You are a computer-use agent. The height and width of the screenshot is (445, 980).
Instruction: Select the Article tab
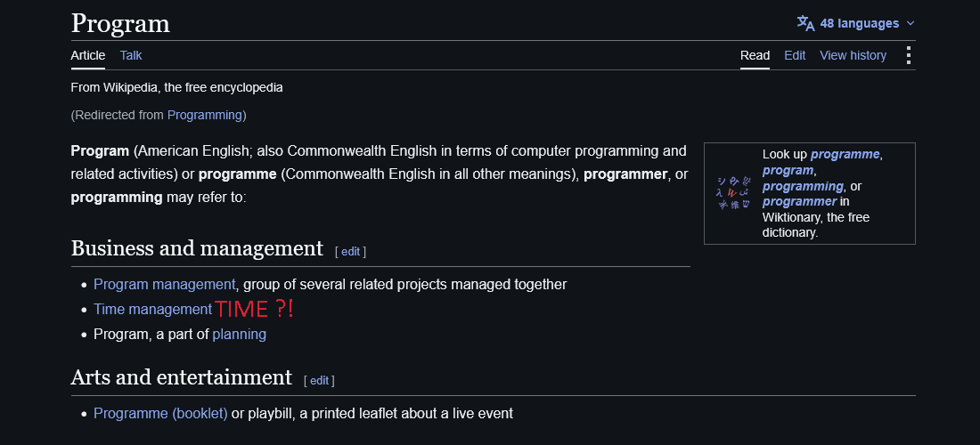[x=88, y=55]
